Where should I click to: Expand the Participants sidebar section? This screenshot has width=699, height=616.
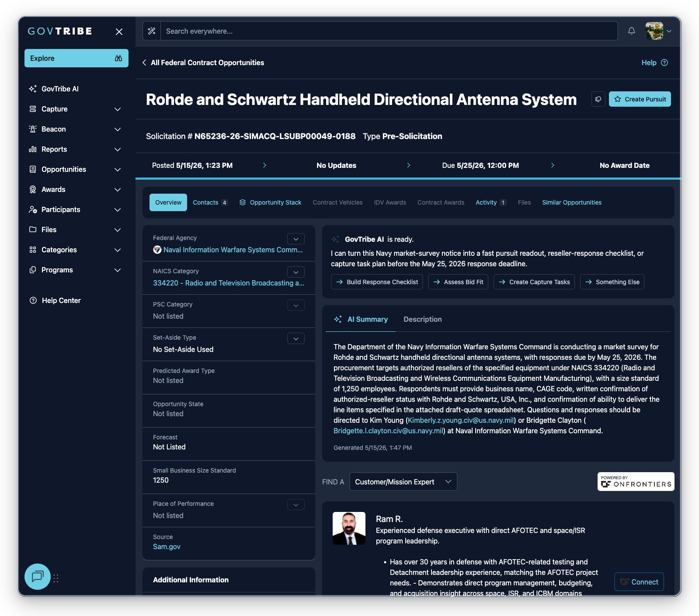(118, 209)
